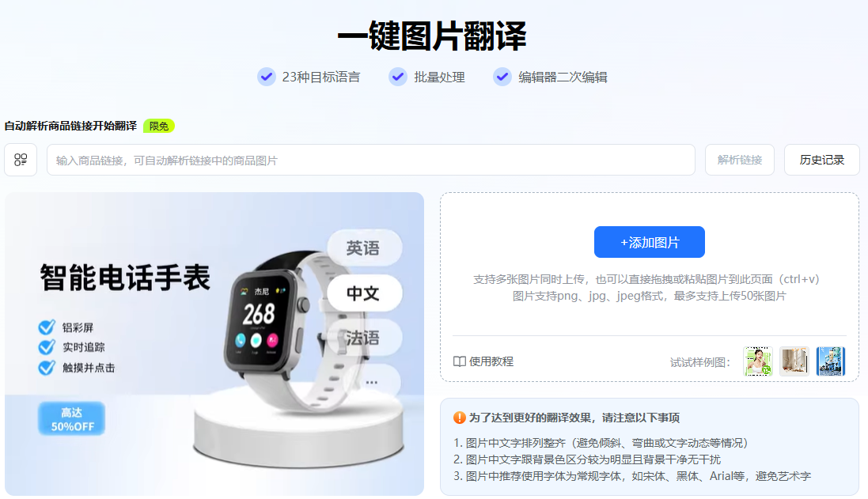Expand more languages via the ellipsis bubble
Screen dimensions: 868x499
(371, 382)
